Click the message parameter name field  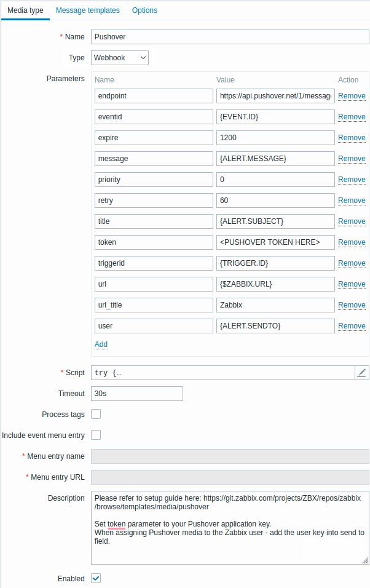(x=154, y=159)
